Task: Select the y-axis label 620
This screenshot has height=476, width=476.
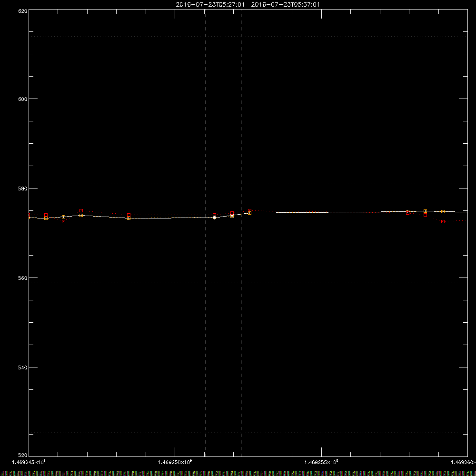Action: coord(23,11)
